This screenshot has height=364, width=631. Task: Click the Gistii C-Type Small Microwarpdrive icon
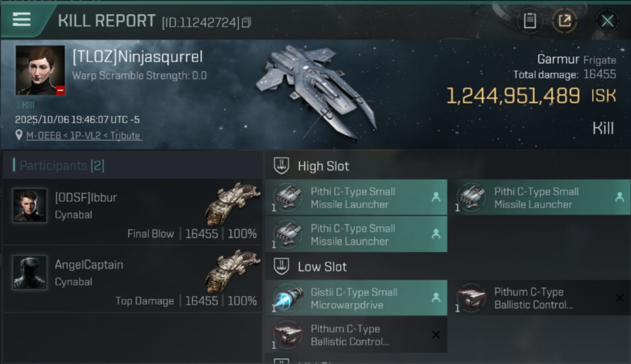click(288, 298)
